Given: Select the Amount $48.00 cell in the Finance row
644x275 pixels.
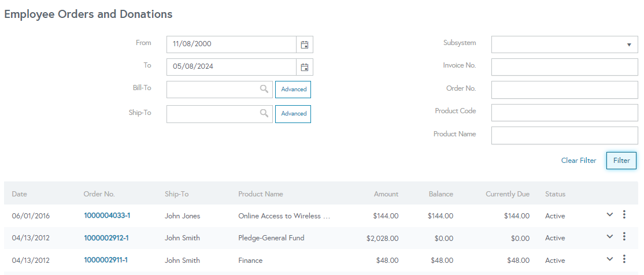Looking at the screenshot, I should (x=387, y=260).
